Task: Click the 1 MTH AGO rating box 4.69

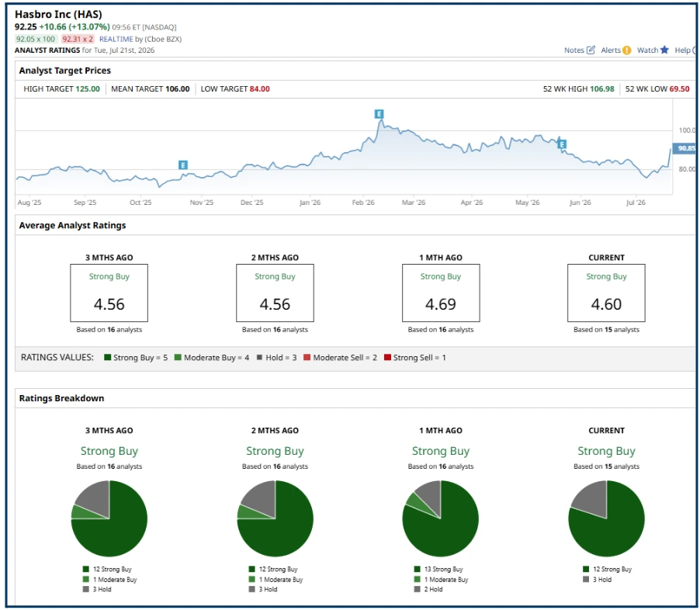Action: pos(441,293)
